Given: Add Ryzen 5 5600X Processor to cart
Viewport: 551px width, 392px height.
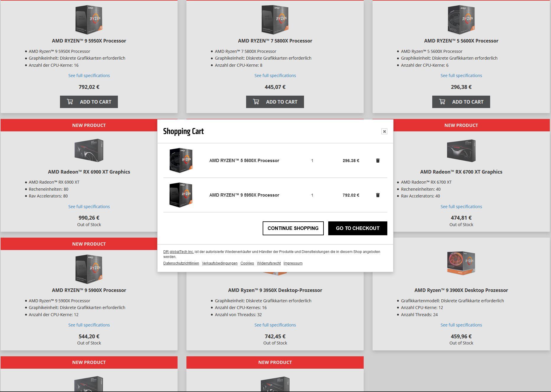Looking at the screenshot, I should point(461,102).
